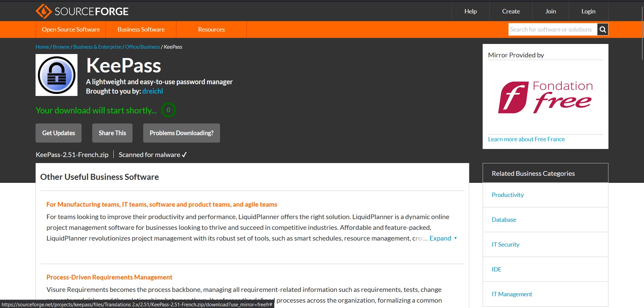Click the Fondation Free mirror logo
Viewport: 644px width, 308px height.
point(545,97)
